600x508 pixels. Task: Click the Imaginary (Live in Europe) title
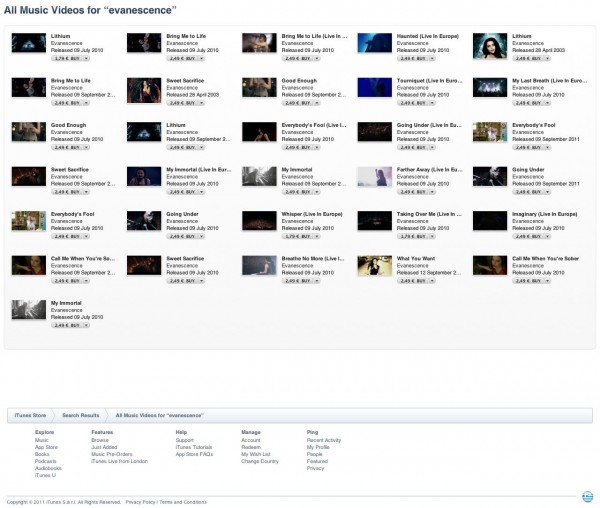(x=545, y=214)
